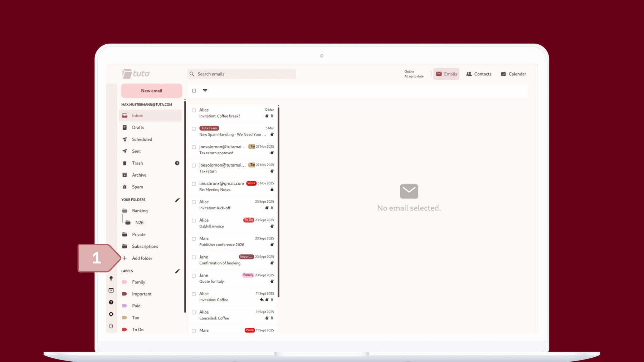Select the Important label
This screenshot has height=362, width=644.
(150, 294)
